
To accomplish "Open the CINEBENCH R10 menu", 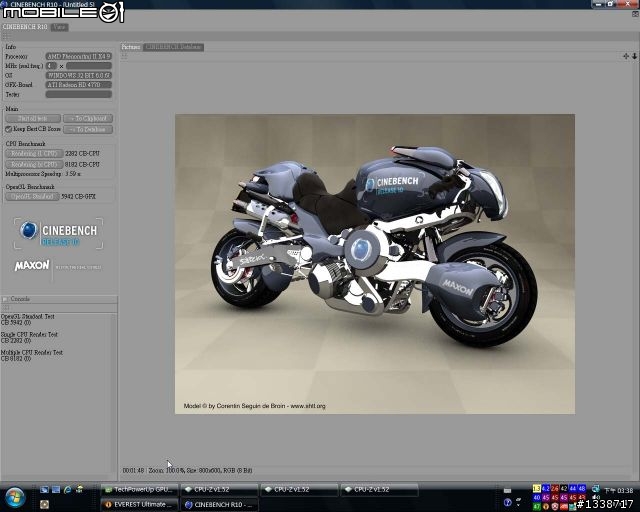I will click(25, 27).
